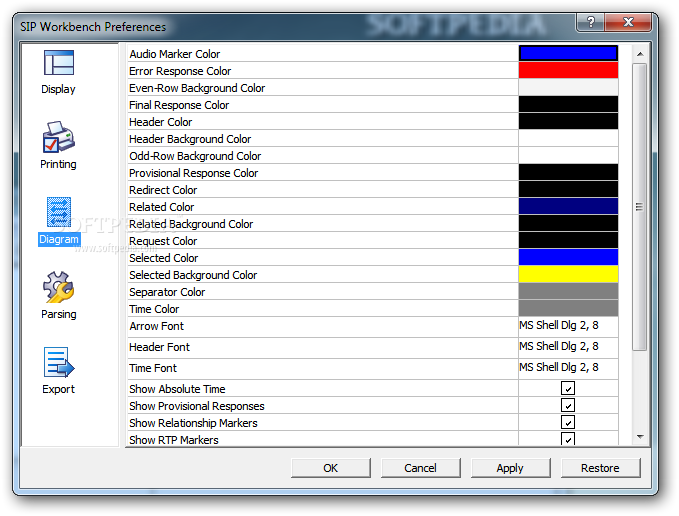Toggle Show Absolute Time checkbox

pyautogui.click(x=568, y=388)
